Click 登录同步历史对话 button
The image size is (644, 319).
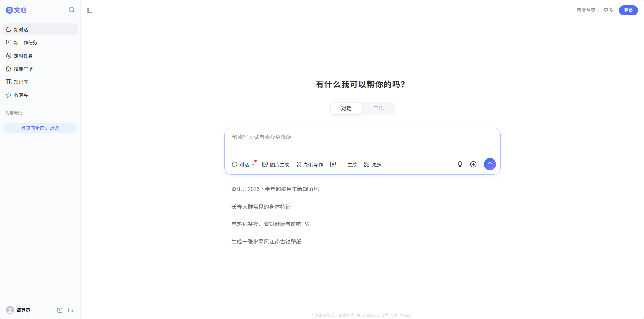[40, 128]
